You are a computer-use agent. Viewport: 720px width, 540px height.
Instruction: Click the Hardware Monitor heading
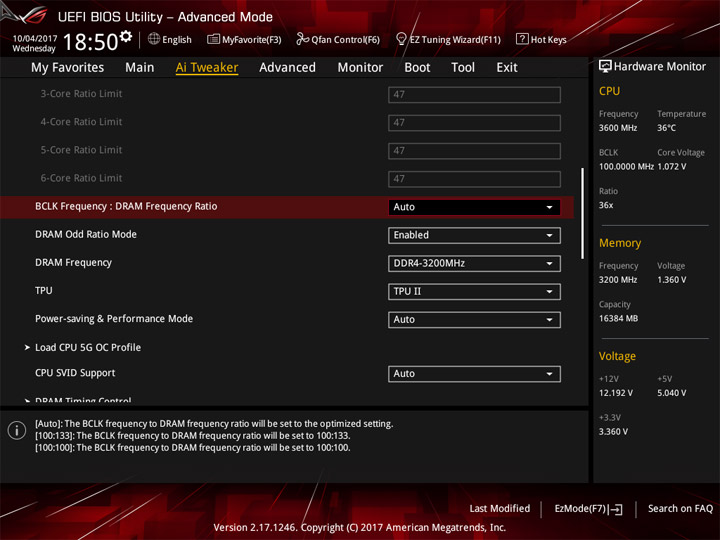(660, 67)
